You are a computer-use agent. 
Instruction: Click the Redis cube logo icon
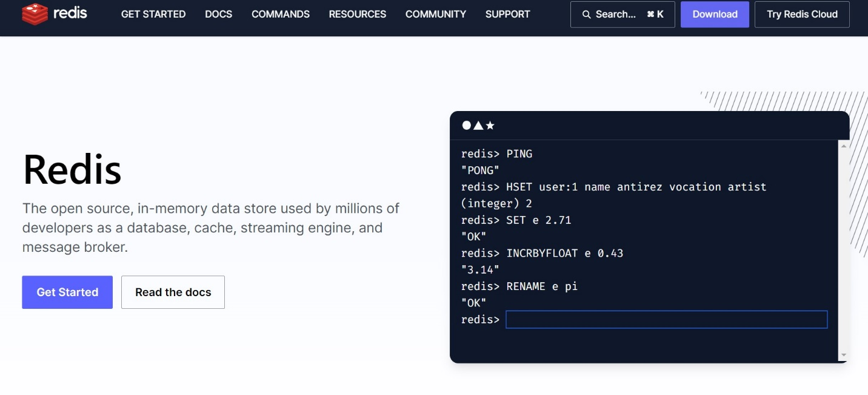click(35, 14)
